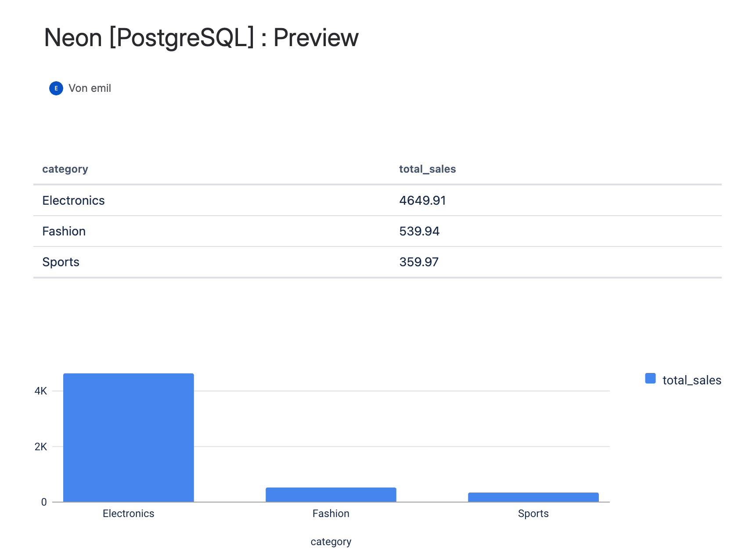
Task: Click the 539.94 sales value
Action: click(x=419, y=231)
